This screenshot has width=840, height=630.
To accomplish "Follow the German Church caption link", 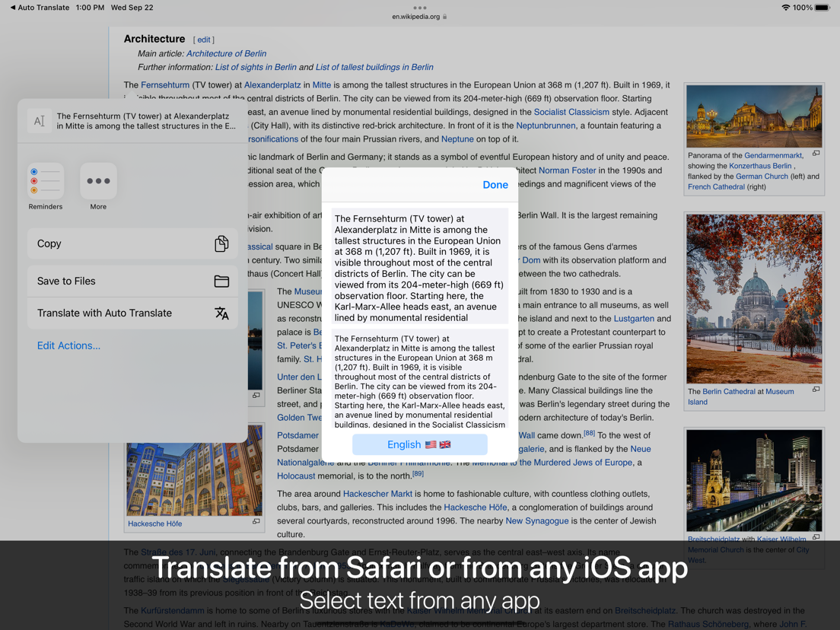I will [762, 177].
